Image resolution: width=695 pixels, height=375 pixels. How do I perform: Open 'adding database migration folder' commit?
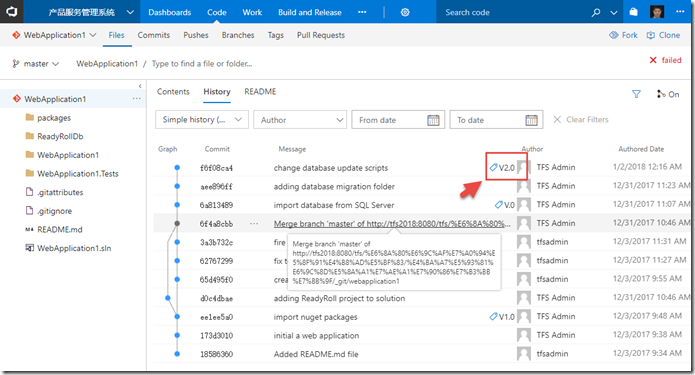[334, 187]
